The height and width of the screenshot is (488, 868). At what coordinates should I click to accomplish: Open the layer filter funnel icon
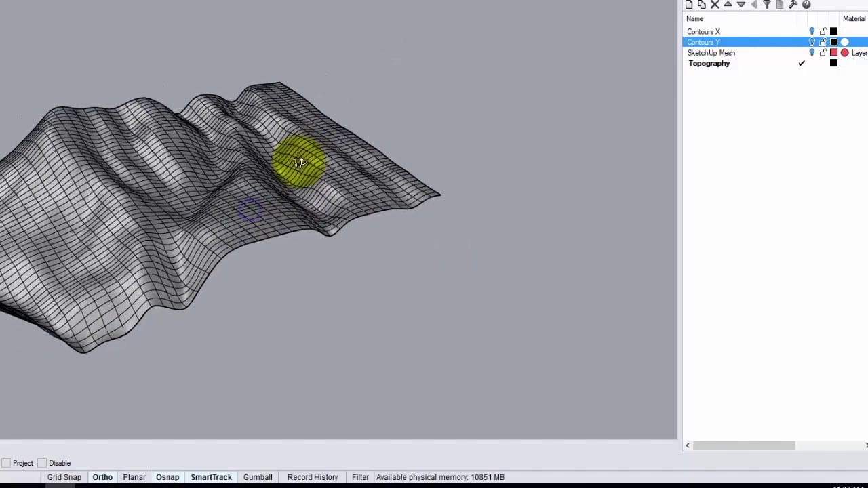pyautogui.click(x=767, y=5)
